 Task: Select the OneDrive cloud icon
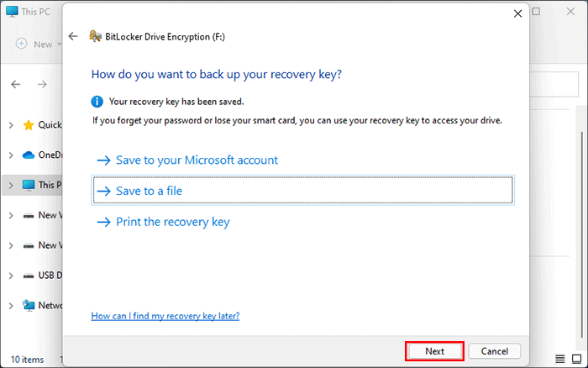(29, 155)
